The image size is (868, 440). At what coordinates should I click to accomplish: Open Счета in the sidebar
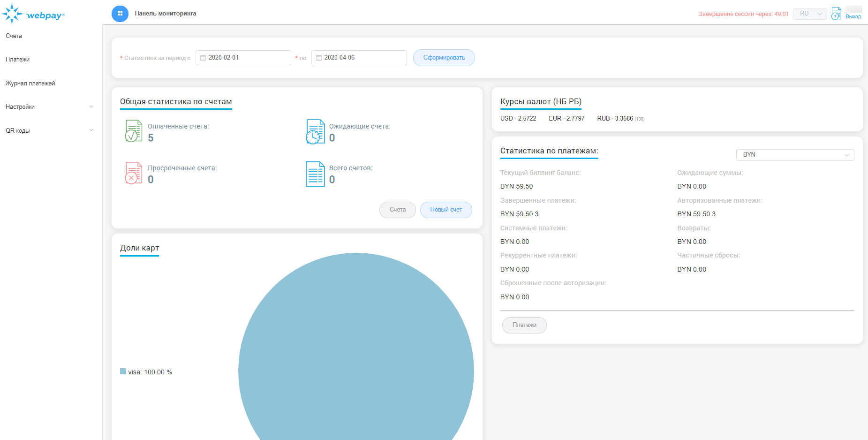click(14, 36)
